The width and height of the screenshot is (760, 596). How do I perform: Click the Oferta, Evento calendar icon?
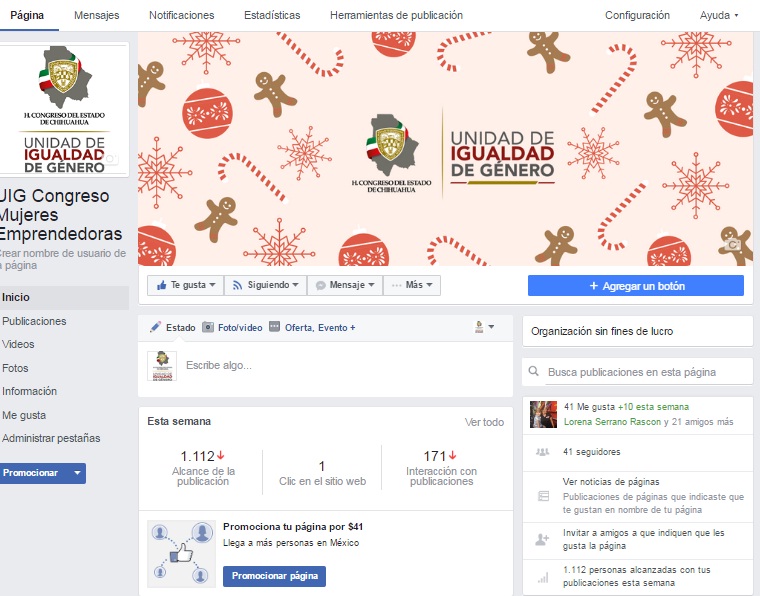[274, 327]
